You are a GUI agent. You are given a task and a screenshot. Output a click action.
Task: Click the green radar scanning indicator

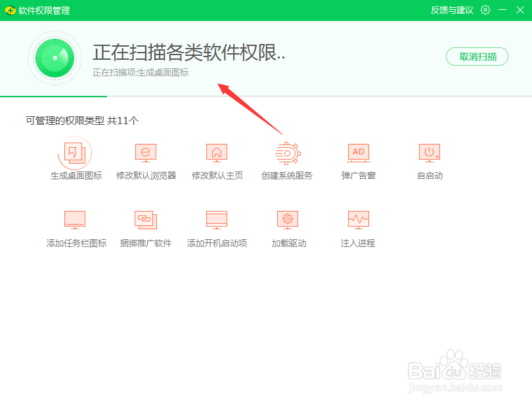pyautogui.click(x=55, y=58)
